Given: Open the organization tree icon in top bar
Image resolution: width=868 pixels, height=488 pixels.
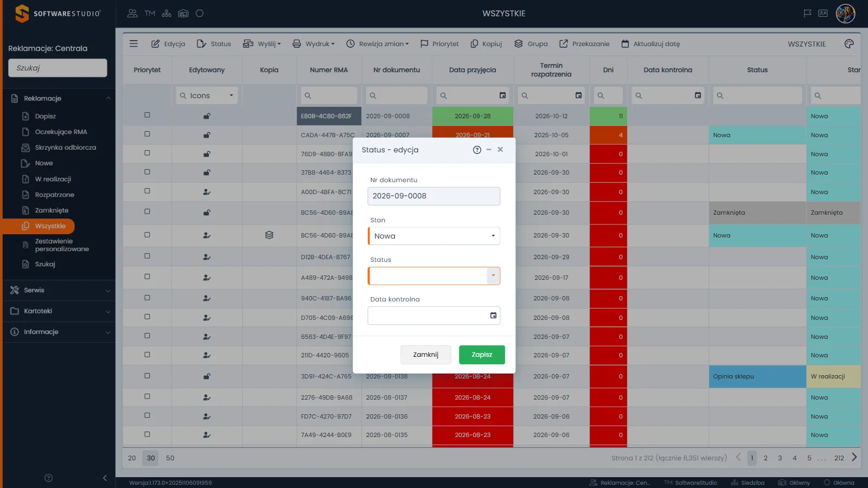Looking at the screenshot, I should point(167,14).
